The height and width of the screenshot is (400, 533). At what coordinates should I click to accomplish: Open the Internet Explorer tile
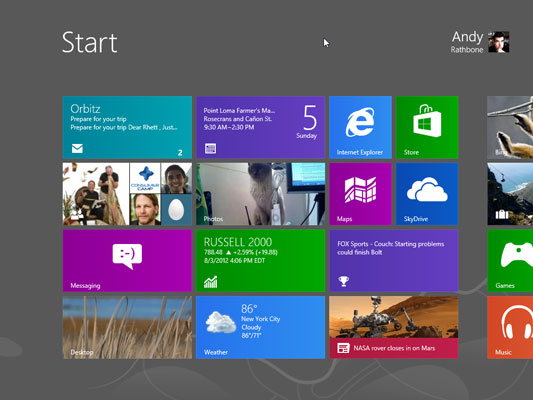[x=360, y=127]
